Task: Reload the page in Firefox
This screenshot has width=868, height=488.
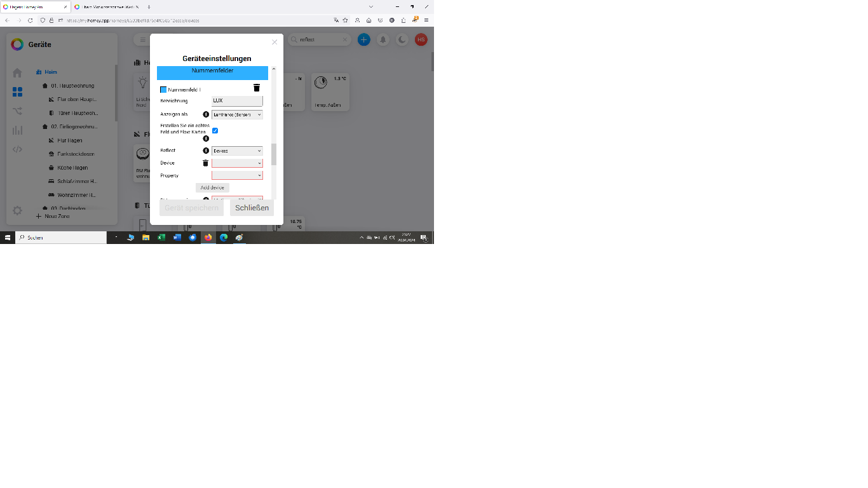Action: point(30,20)
